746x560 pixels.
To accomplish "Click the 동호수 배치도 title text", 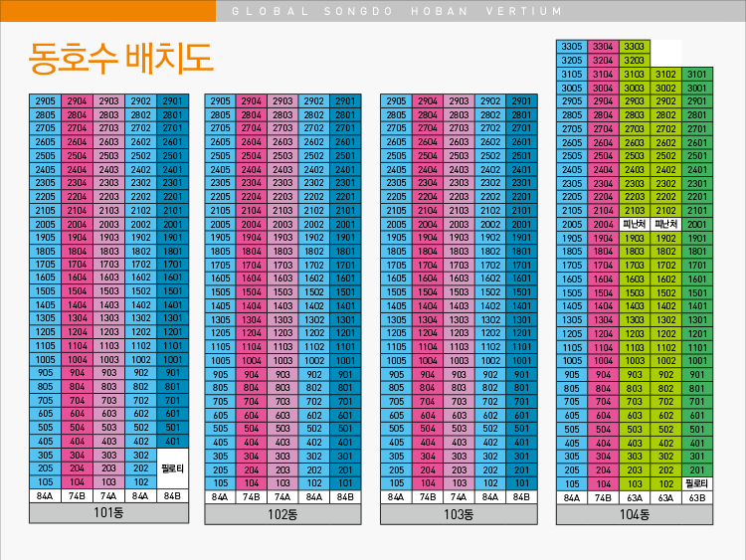I will click(121, 59).
